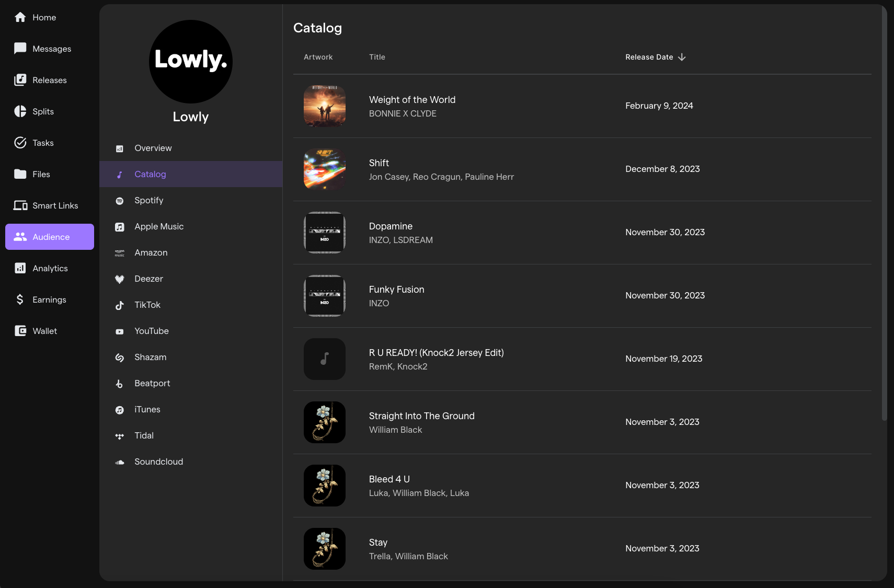Open the Stay track title
Viewport: 894px width, 588px height.
pyautogui.click(x=378, y=543)
